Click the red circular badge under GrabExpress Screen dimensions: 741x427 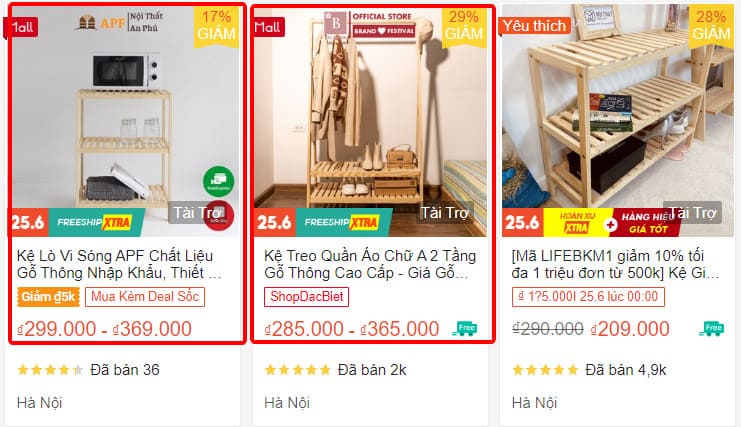[x=219, y=215]
